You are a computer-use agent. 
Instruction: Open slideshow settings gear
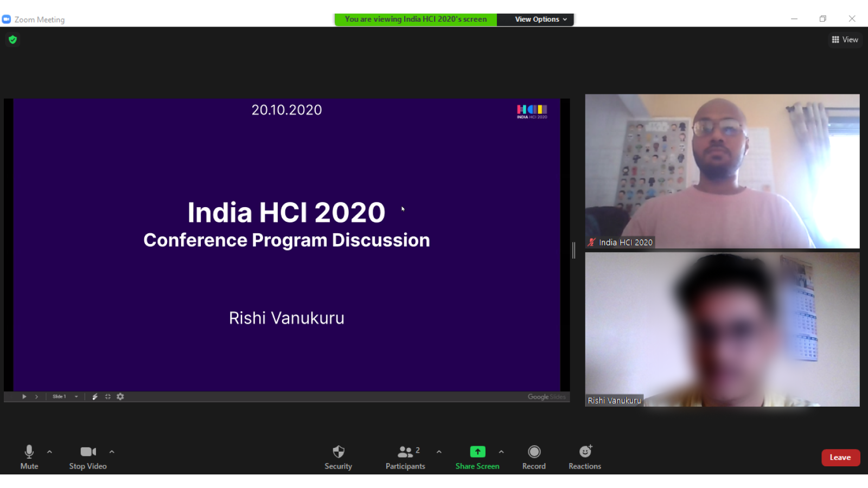pos(120,397)
